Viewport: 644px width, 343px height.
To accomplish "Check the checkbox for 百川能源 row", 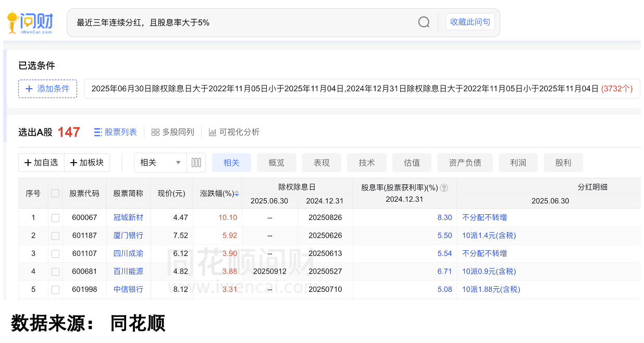I will [x=55, y=272].
